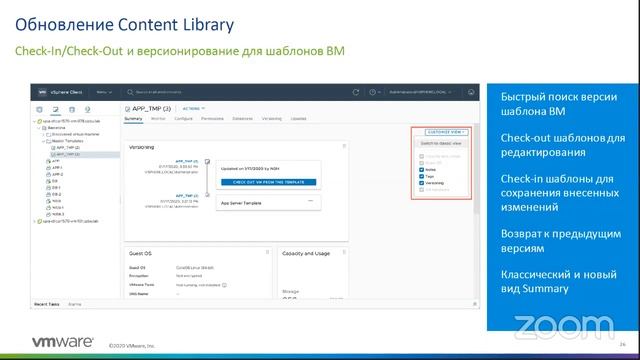
Task: Click the vmw logo in vSphere Client header
Action: (x=42, y=92)
